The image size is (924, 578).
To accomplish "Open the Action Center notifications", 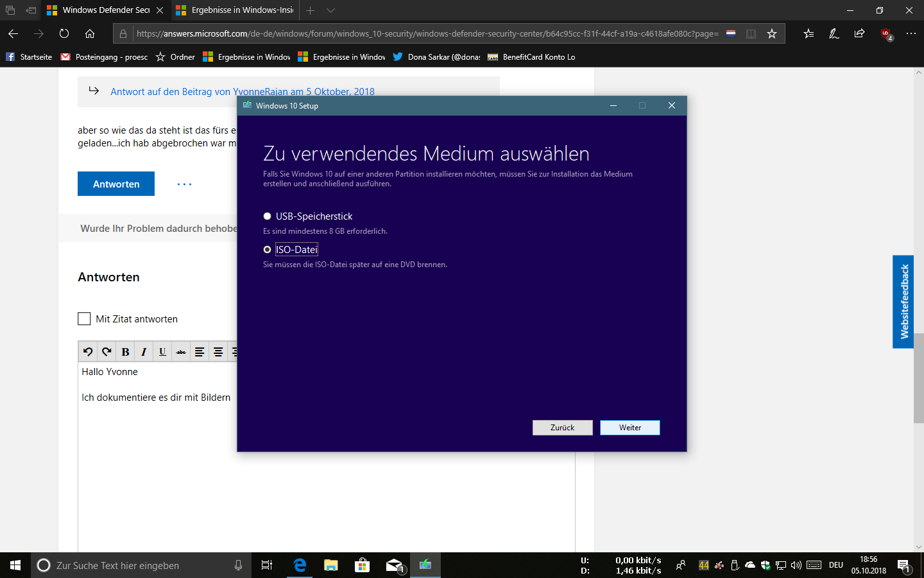I will (903, 565).
